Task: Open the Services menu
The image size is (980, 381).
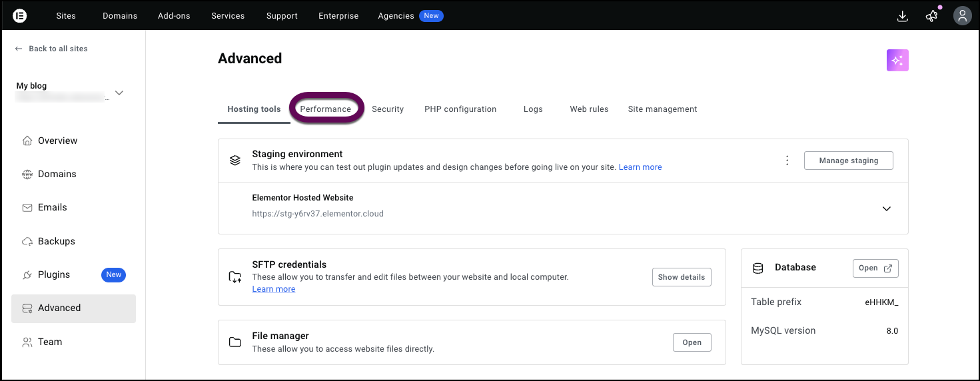Action: 228,16
